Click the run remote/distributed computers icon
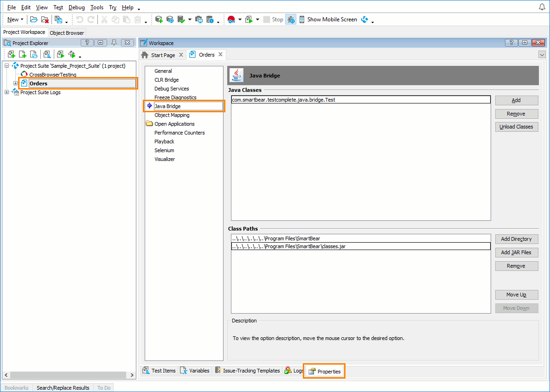 tap(199, 19)
